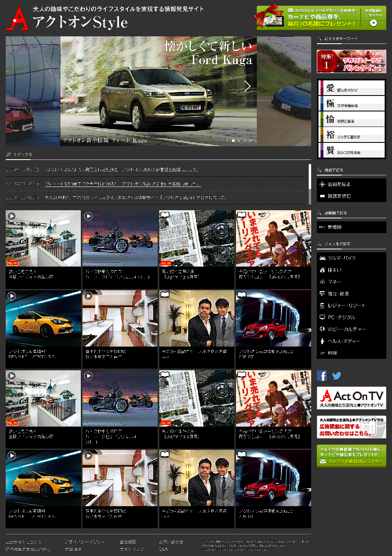Choose the マネー genre icon

click(x=322, y=282)
